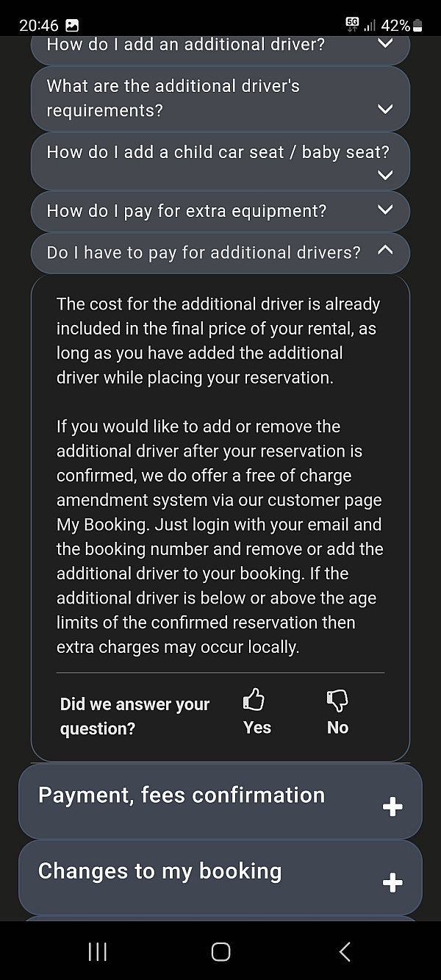Expand add an additional driver chevron

(384, 44)
